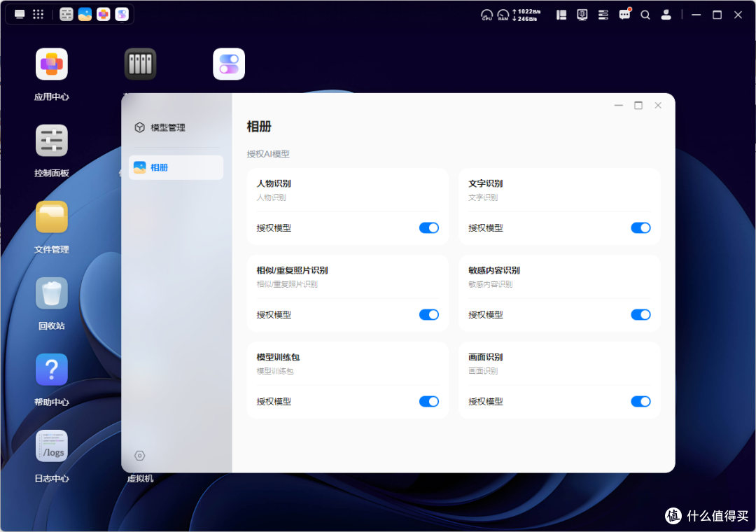Image resolution: width=756 pixels, height=532 pixels.
Task: Toggle 相似/重复照片识别 model authorization
Action: coord(428,314)
